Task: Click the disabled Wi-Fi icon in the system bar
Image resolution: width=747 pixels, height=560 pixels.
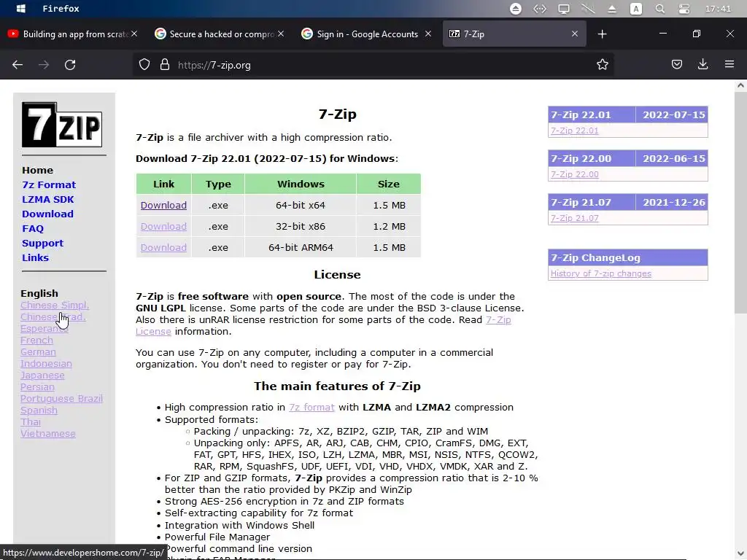Action: pyautogui.click(x=588, y=9)
